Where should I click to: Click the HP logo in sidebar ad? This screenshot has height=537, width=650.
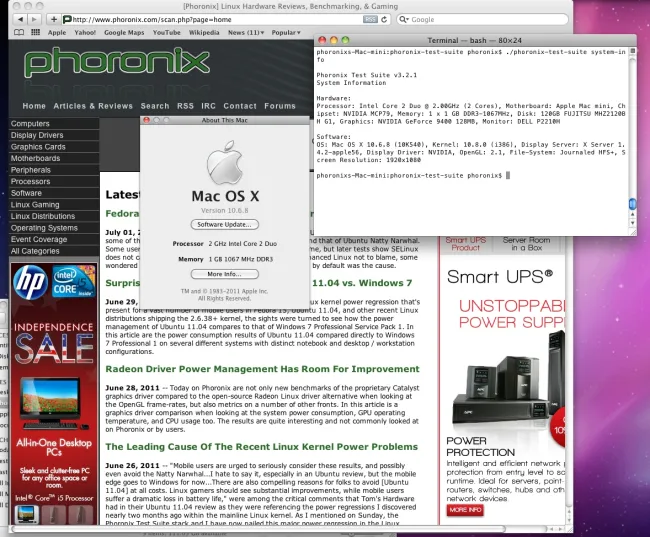(x=31, y=282)
